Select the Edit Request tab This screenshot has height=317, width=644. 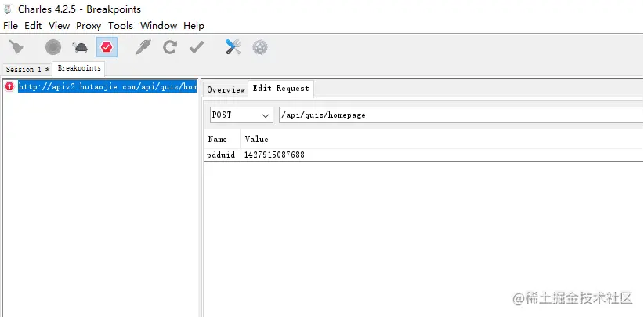[281, 89]
